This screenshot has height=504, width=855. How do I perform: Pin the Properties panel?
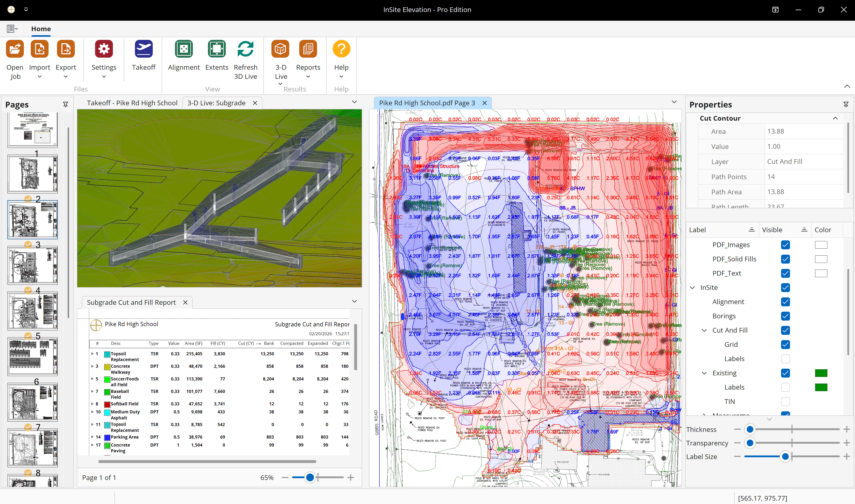click(846, 105)
